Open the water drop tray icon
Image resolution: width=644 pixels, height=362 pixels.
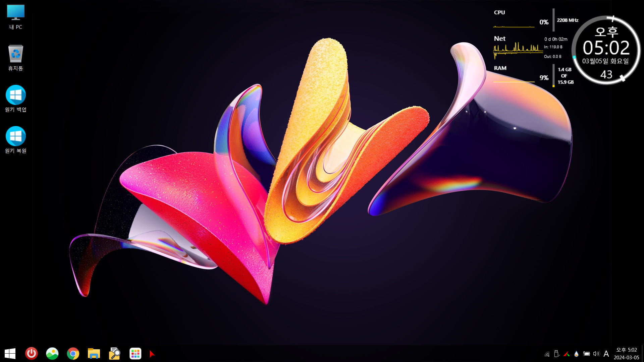pyautogui.click(x=577, y=354)
